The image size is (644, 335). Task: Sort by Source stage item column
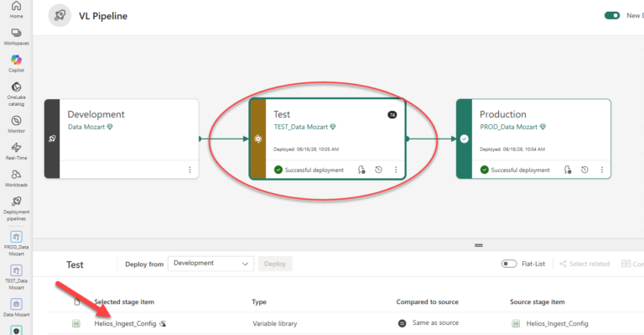(x=538, y=301)
